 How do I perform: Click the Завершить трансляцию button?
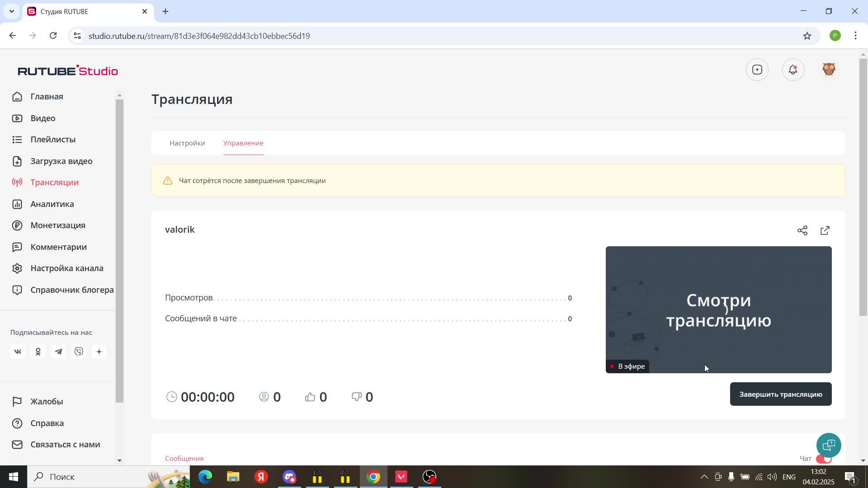[x=781, y=394]
